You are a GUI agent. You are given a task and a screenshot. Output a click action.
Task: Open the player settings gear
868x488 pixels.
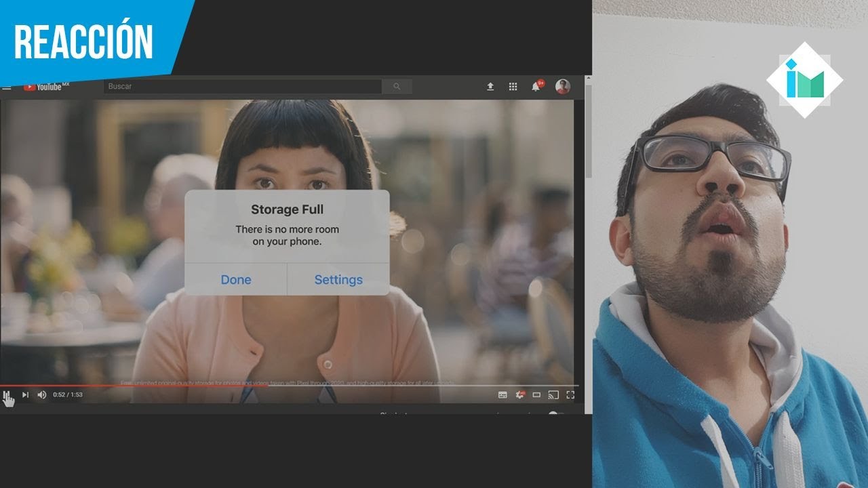520,394
